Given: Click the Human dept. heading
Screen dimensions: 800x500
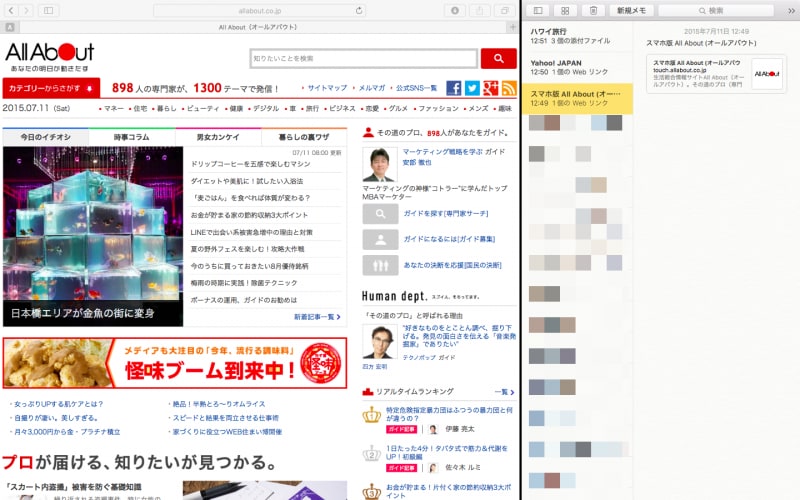Looking at the screenshot, I should pyautogui.click(x=394, y=296).
